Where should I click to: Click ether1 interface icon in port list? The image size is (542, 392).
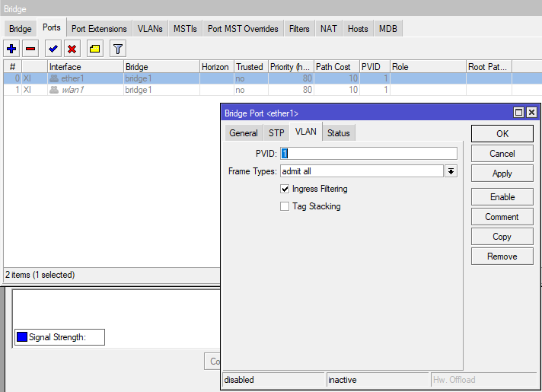pyautogui.click(x=54, y=78)
